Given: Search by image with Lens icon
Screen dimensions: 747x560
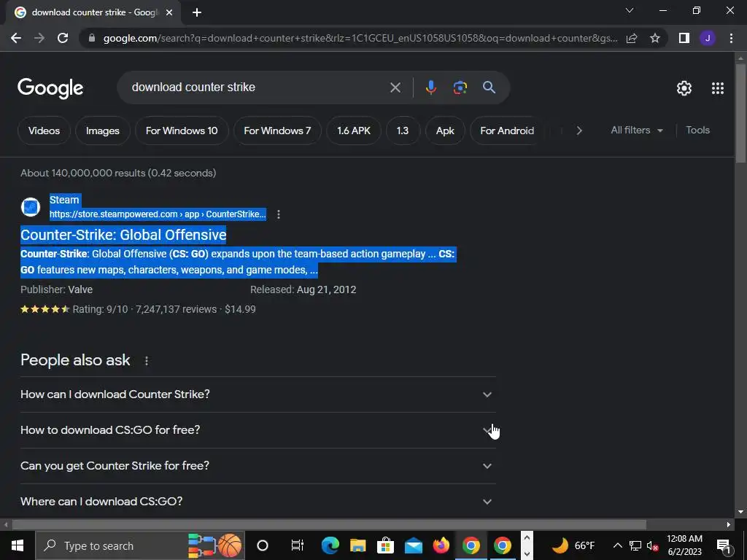Looking at the screenshot, I should click(x=460, y=87).
